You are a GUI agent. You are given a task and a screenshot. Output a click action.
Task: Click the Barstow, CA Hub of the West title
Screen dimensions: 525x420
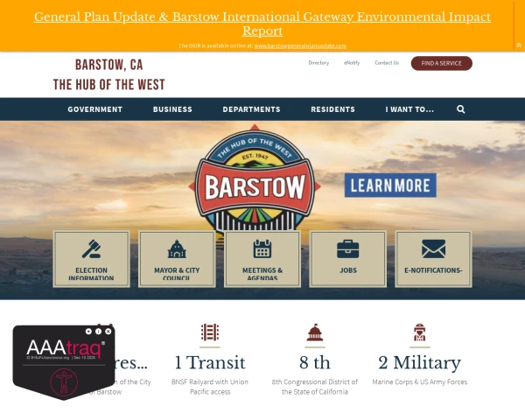[x=109, y=74]
